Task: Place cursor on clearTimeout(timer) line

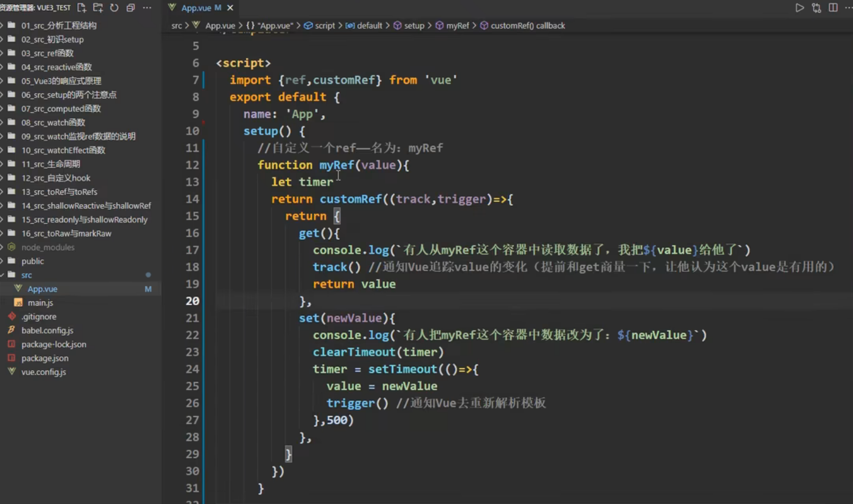Action: coord(378,352)
